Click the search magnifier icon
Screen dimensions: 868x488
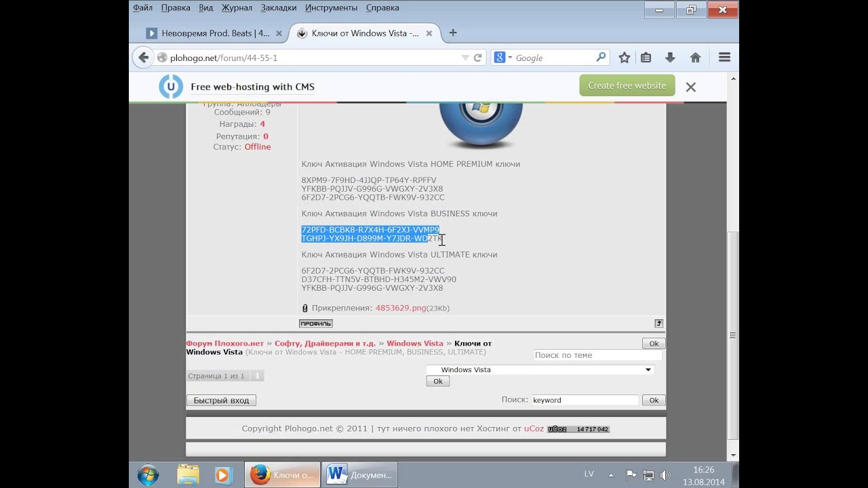click(x=601, y=58)
